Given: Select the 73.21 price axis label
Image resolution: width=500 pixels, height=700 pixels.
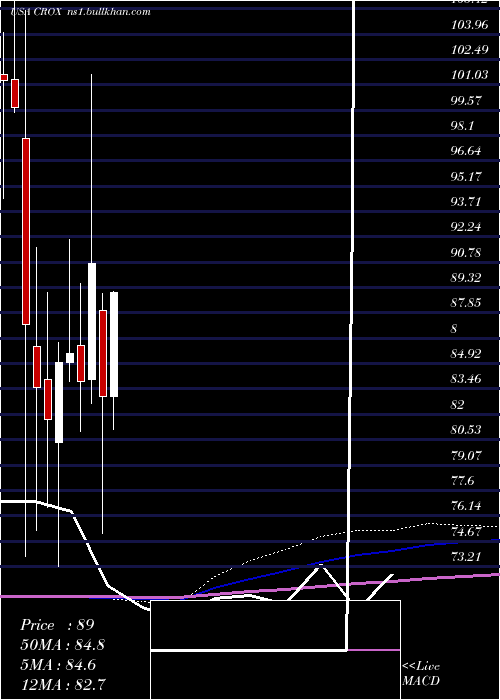Looking at the screenshot, I should pos(467,557).
